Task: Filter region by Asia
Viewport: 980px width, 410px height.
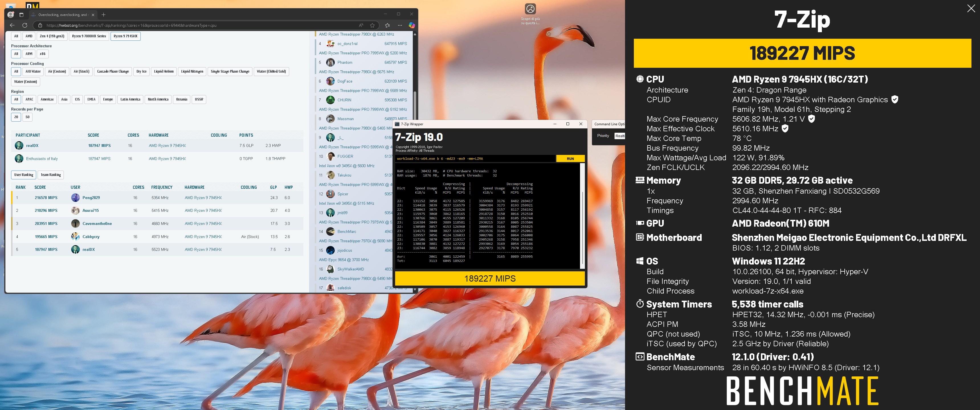Action: tap(64, 99)
